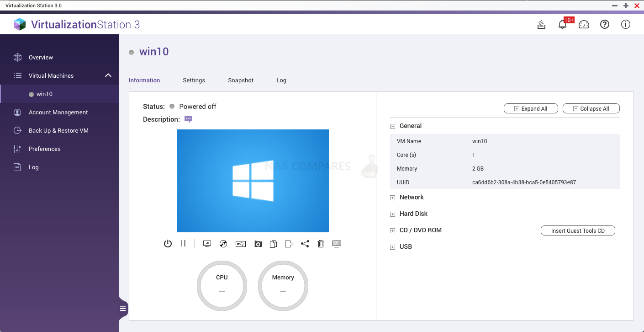644x332 pixels.
Task: Click the Expand All button
Action: 531,108
